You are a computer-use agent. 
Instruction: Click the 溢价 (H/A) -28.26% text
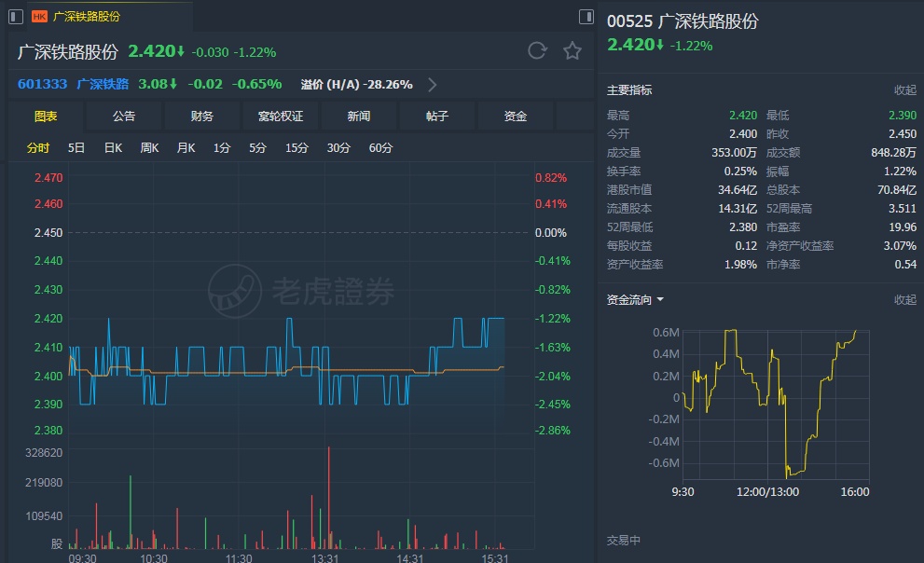coord(356,84)
